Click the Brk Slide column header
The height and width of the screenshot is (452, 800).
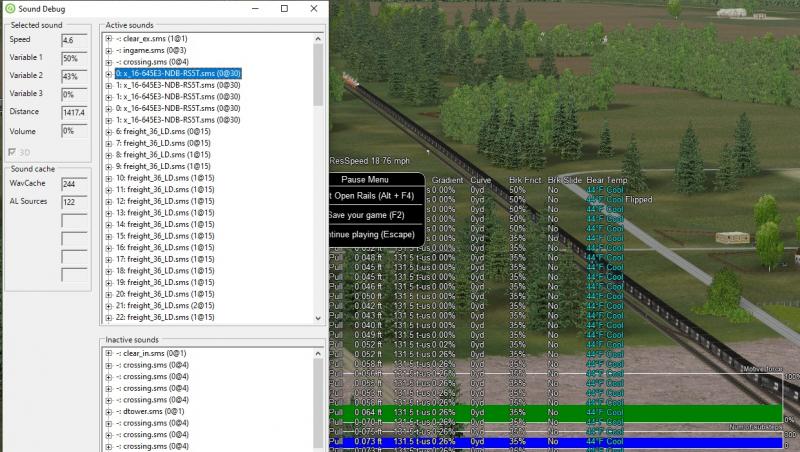click(565, 180)
